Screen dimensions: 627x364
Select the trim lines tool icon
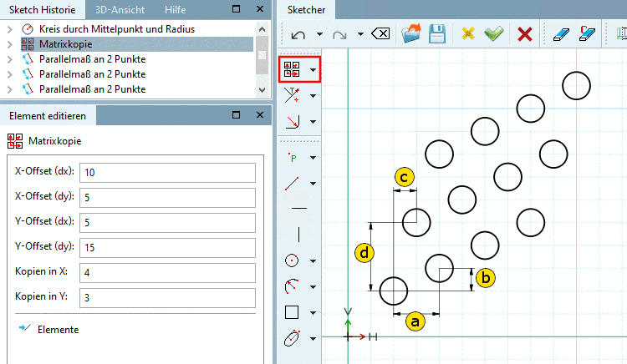(x=292, y=95)
